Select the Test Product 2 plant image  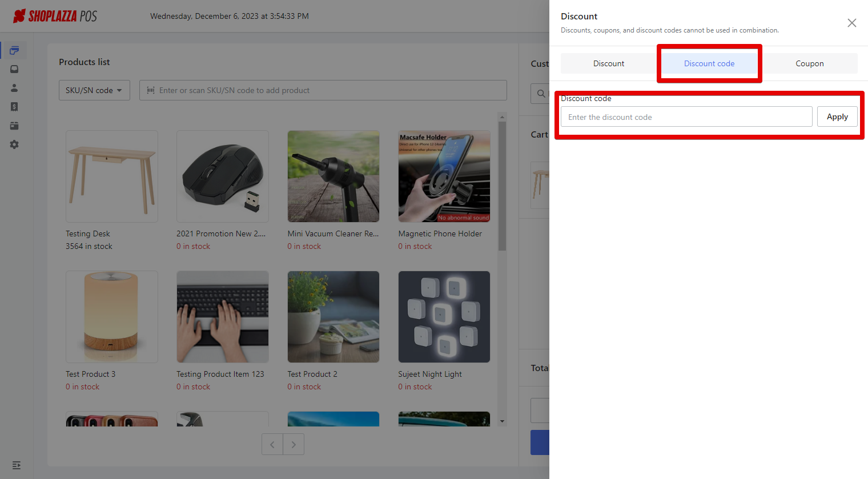333,317
